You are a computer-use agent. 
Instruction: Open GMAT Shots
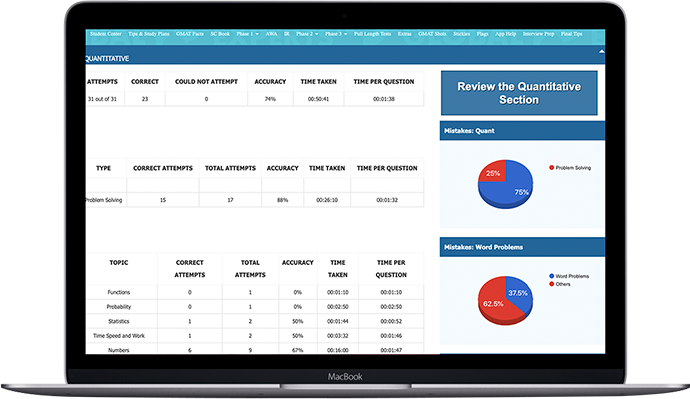coord(432,34)
